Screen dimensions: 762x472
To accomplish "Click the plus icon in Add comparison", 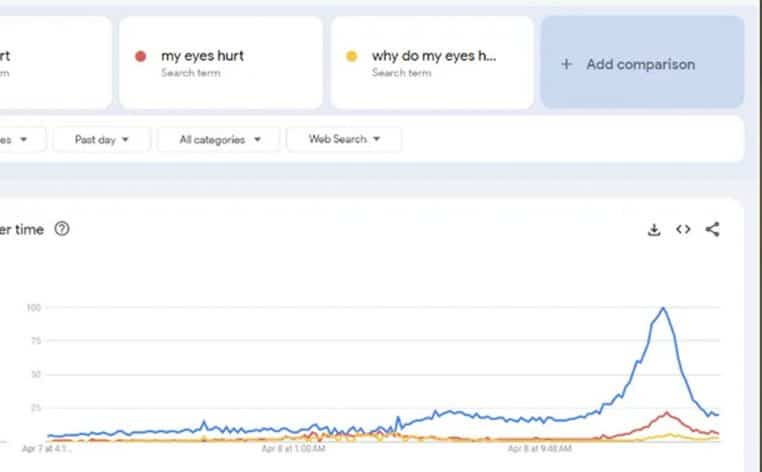I will coord(566,64).
